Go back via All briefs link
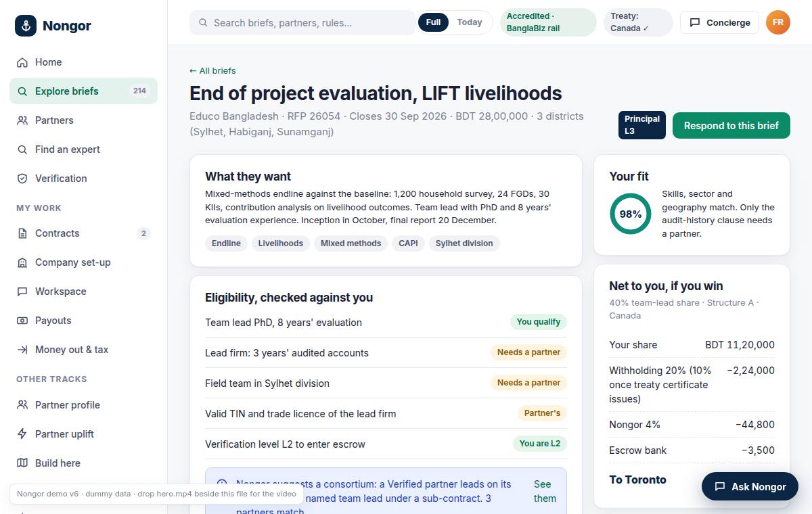812x514 pixels. (x=212, y=70)
